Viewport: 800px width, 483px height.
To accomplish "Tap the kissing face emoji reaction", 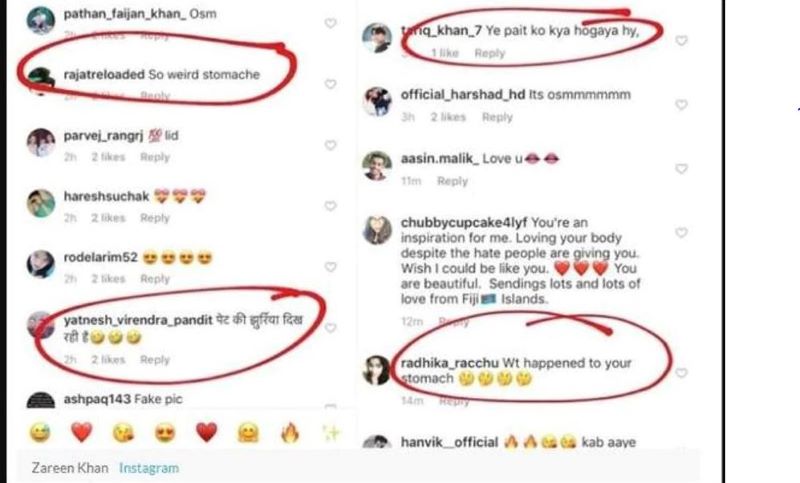I will click(123, 433).
